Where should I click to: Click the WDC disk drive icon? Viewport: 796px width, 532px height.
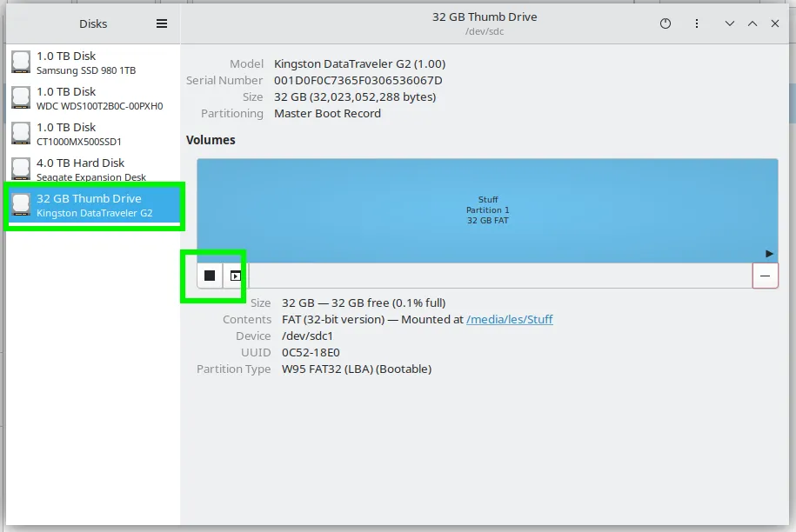click(21, 97)
